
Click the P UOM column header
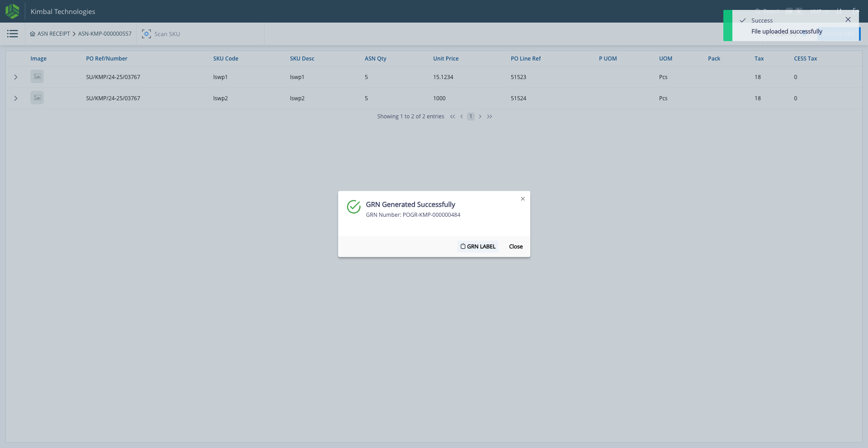[608, 59]
